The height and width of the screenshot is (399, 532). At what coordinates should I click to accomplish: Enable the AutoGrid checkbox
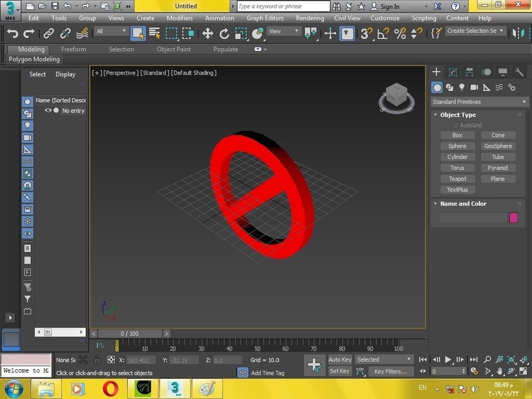(456, 125)
